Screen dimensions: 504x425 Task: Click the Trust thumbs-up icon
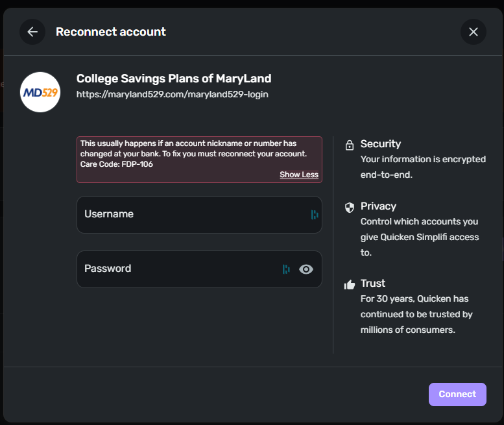click(x=350, y=284)
